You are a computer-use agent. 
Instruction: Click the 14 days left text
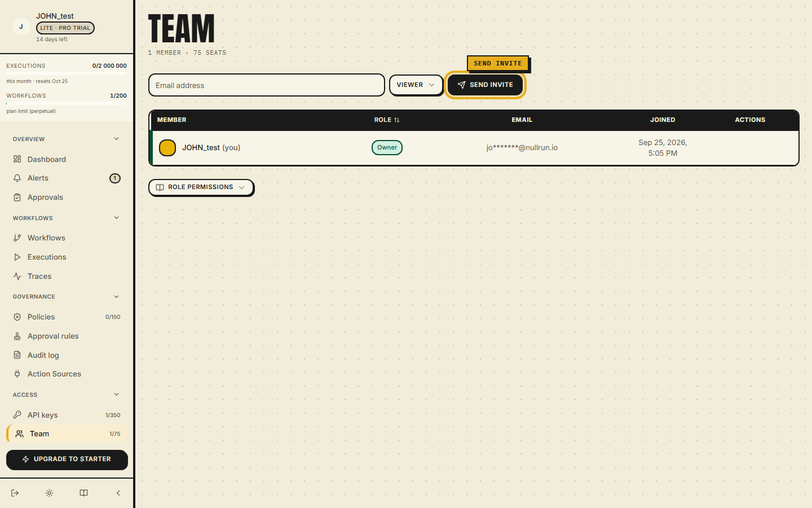pyautogui.click(x=52, y=40)
